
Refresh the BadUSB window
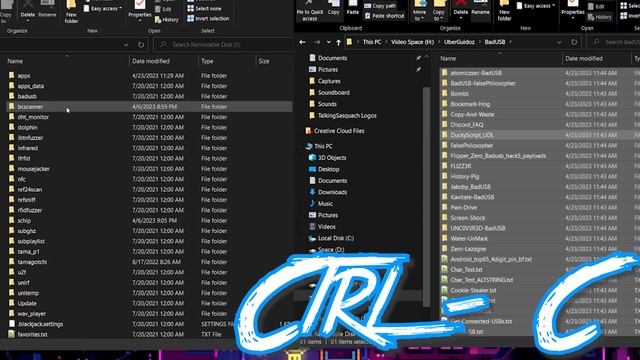tap(574, 42)
